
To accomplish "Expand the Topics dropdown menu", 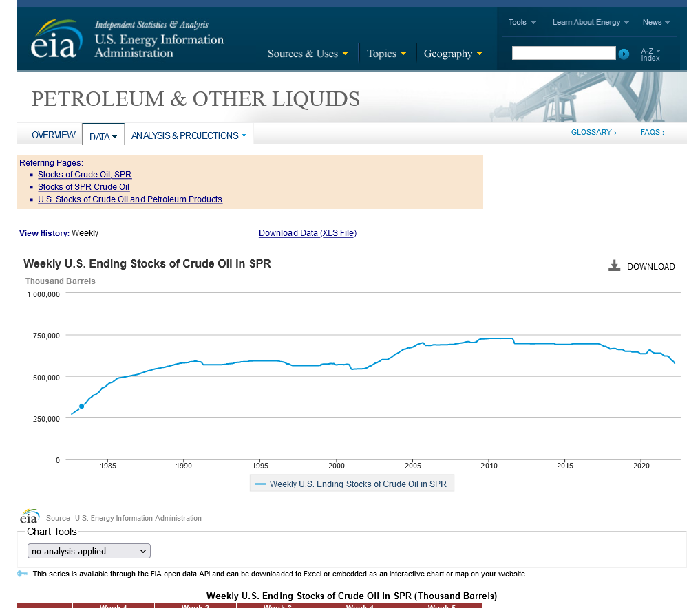I will pos(386,54).
